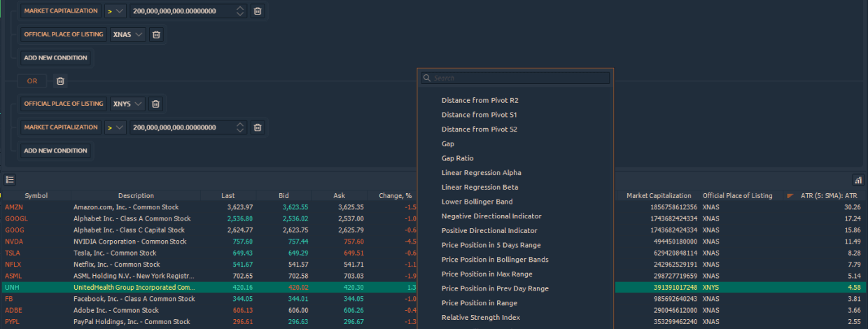Open the operator dropdown in XNYS group's Market Capitalization
Viewport: 868px width, 329px height.
tap(115, 127)
